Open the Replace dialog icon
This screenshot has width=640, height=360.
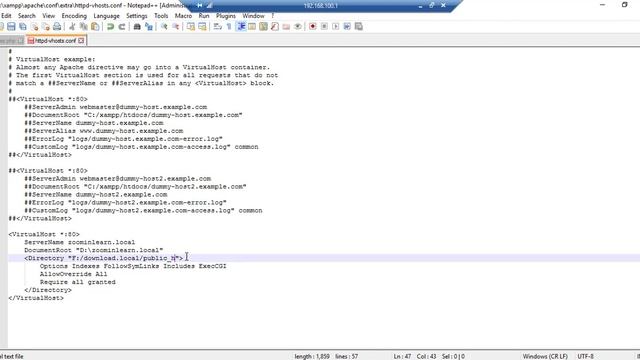click(149, 27)
